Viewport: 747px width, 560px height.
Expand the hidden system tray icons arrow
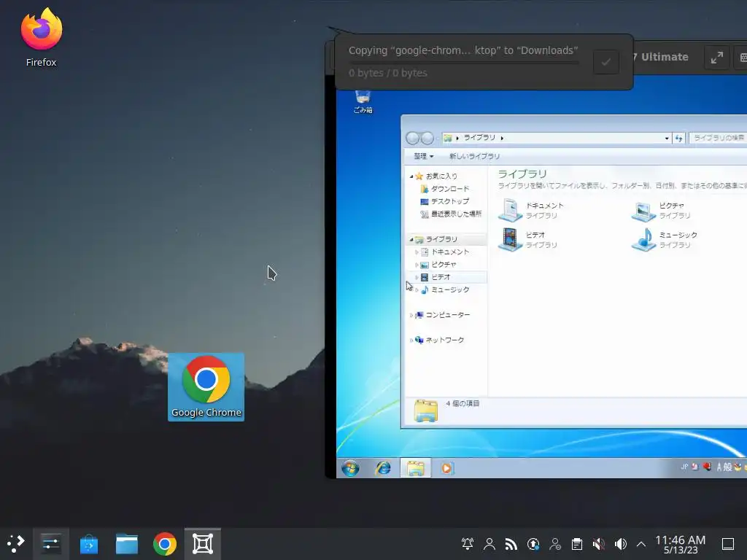point(641,544)
